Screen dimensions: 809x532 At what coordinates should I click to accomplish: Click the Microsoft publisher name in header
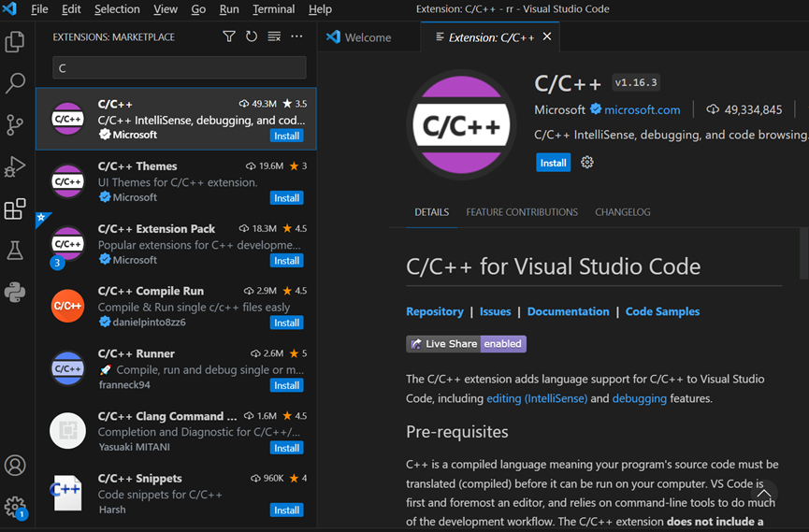click(559, 110)
